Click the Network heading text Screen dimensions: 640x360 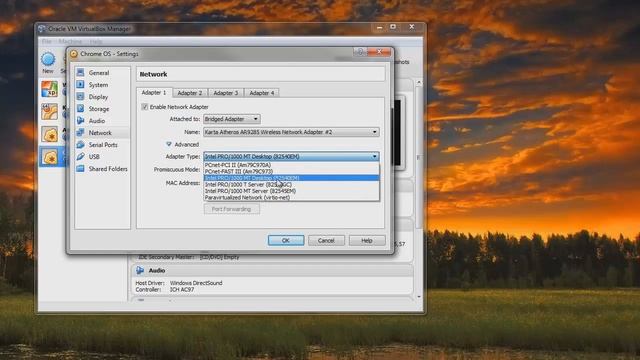pyautogui.click(x=153, y=74)
